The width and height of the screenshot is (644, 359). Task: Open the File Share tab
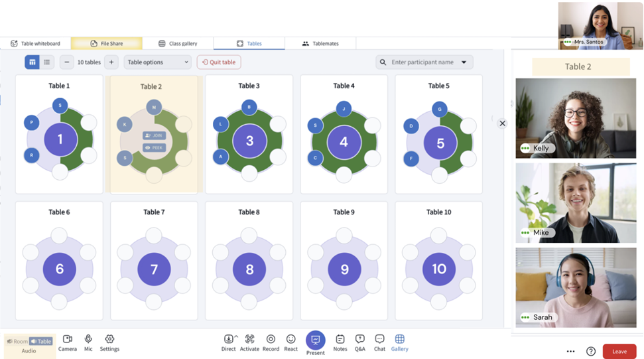click(107, 43)
